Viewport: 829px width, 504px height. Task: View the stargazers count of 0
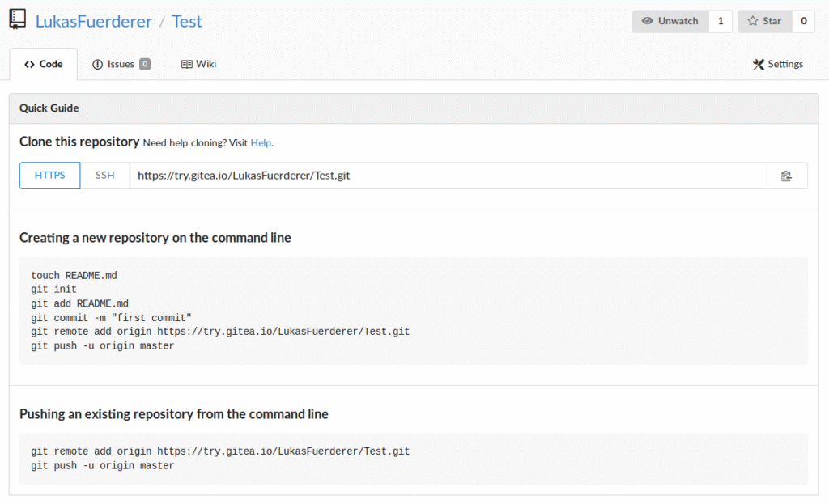(x=803, y=21)
